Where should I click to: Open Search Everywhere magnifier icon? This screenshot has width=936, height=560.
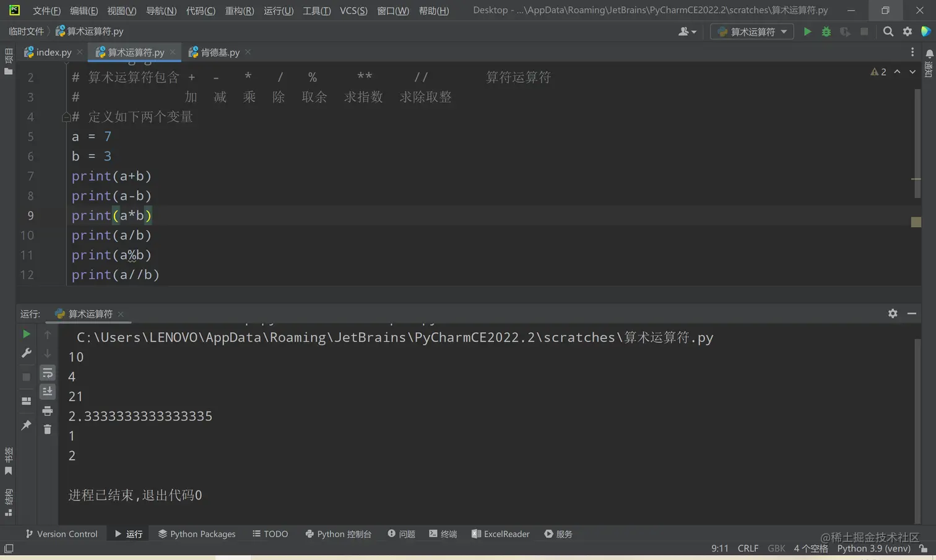pos(888,32)
